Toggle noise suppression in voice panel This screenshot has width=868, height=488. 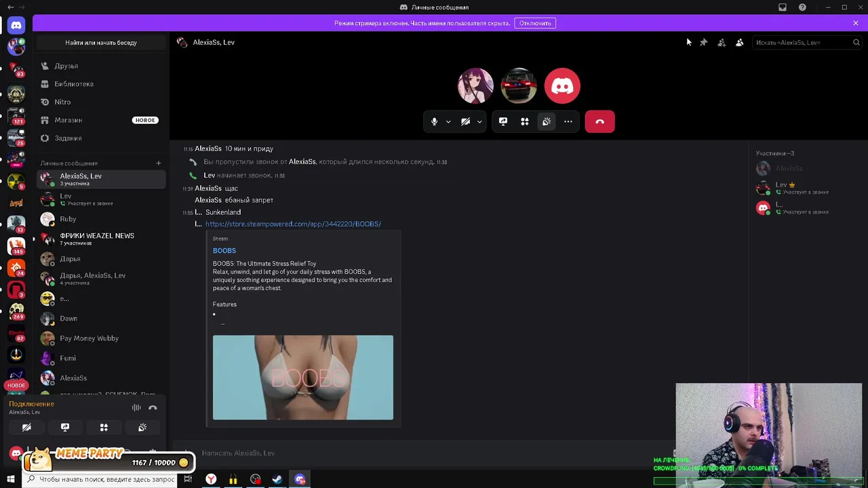coord(136,407)
